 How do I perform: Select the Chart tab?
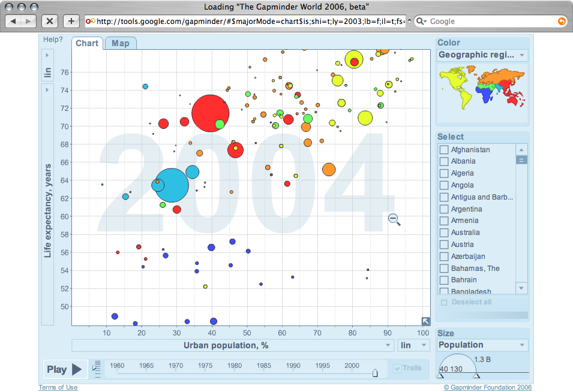coord(87,43)
